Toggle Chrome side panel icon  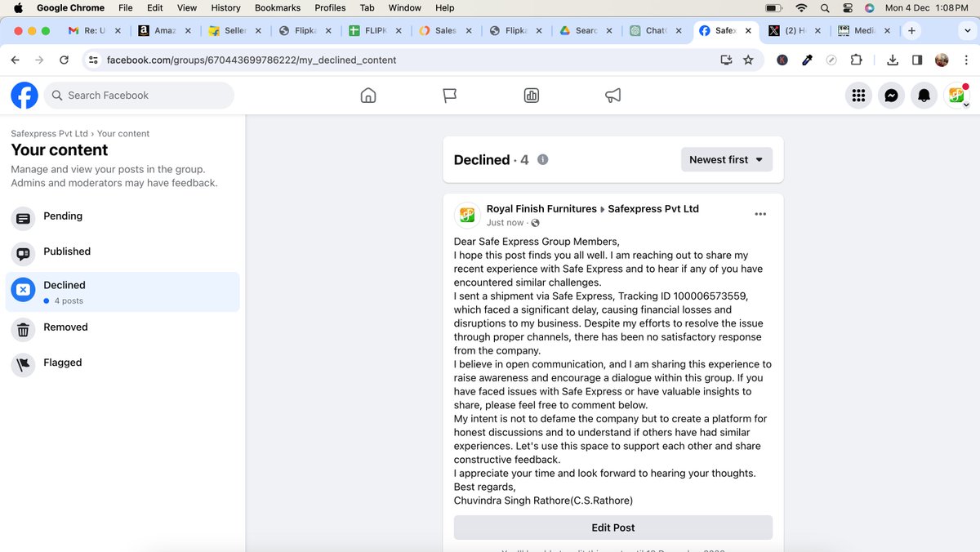(x=917, y=60)
